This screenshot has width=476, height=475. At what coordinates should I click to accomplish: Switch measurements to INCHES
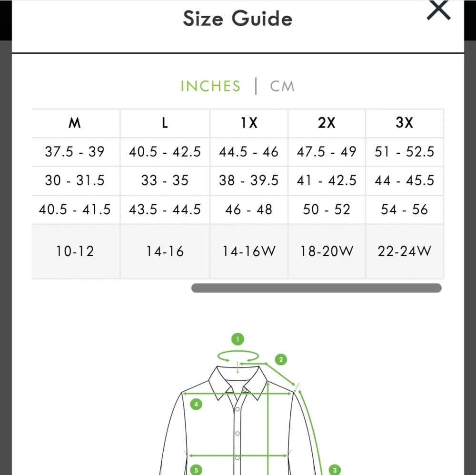tap(210, 86)
